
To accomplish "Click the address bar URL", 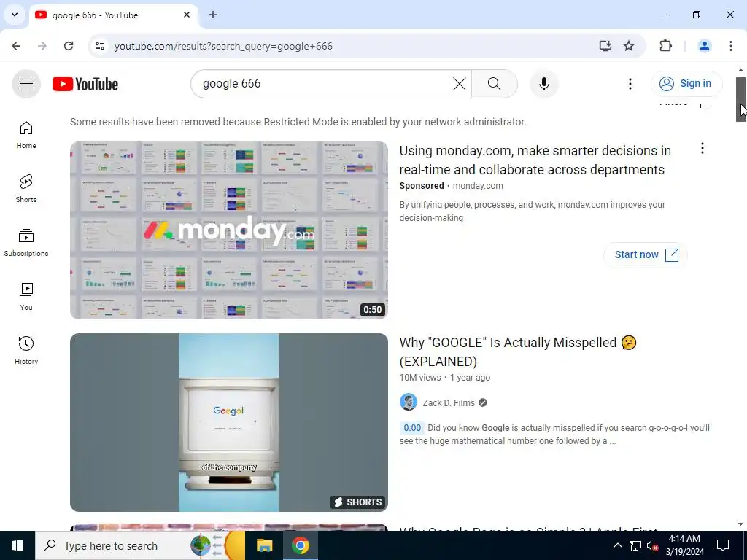I will click(223, 46).
